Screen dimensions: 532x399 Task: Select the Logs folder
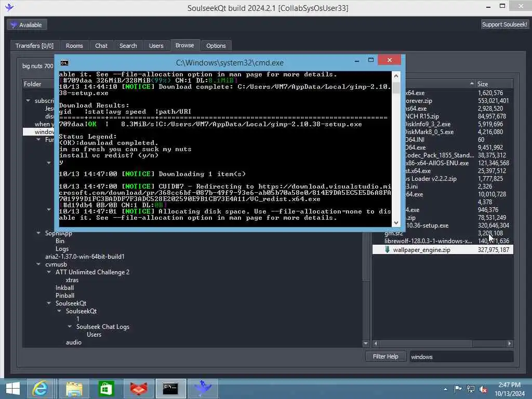pos(62,249)
